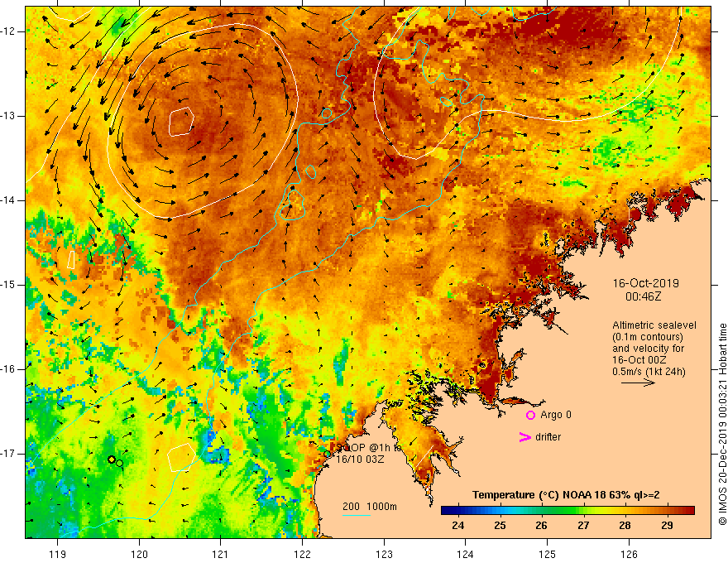Image resolution: width=728 pixels, height=563 pixels.
Task: Click the '(0.1m contours)' text line
Action: [648, 337]
